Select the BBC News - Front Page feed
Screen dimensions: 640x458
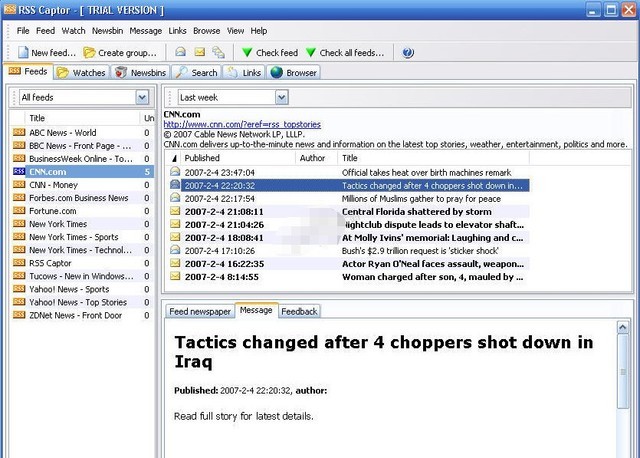80,146
